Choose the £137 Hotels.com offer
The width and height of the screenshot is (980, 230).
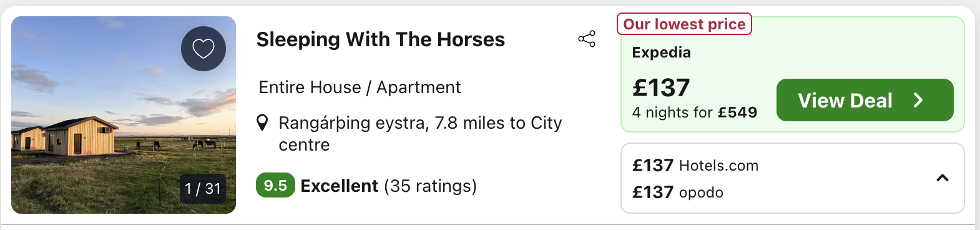[x=695, y=166]
